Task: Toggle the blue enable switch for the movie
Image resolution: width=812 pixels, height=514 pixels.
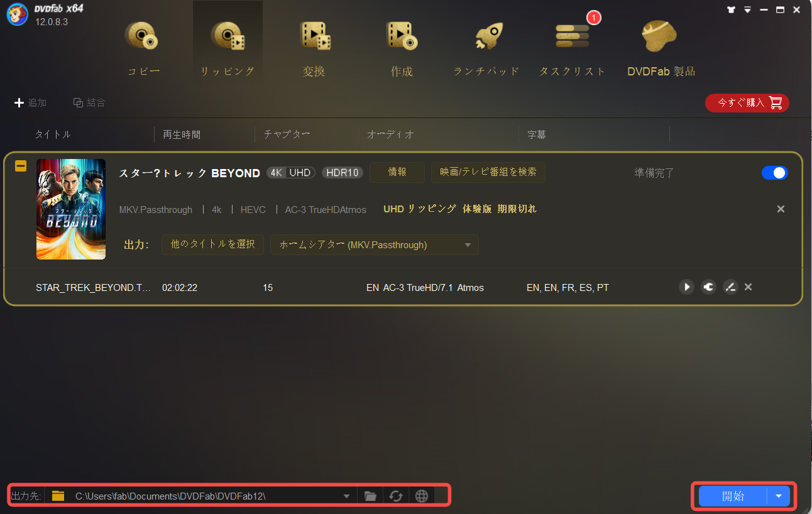Action: click(x=774, y=173)
